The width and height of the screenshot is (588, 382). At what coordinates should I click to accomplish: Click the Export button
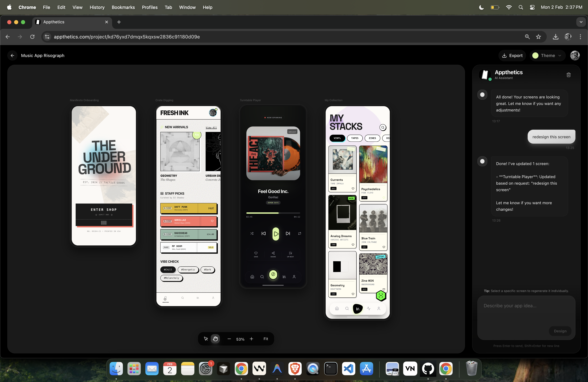[512, 55]
